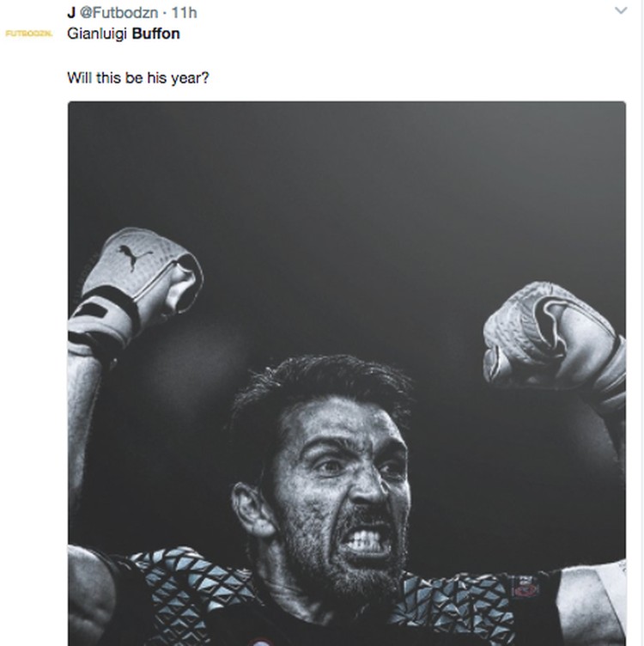Open profile via display name J
Image resolution: width=644 pixels, height=646 pixels.
point(71,13)
